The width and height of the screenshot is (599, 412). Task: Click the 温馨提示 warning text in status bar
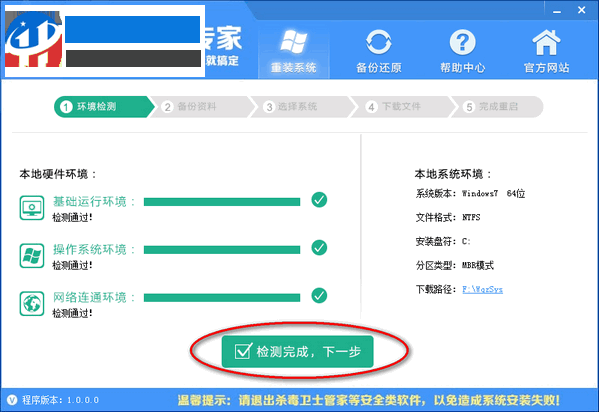(x=369, y=400)
